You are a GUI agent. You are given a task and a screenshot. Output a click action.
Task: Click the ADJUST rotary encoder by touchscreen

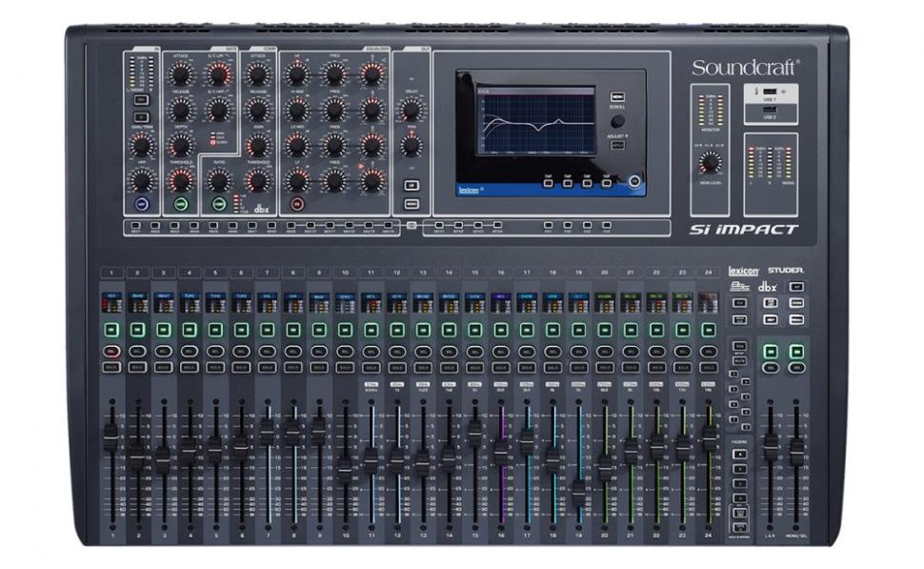point(617,122)
